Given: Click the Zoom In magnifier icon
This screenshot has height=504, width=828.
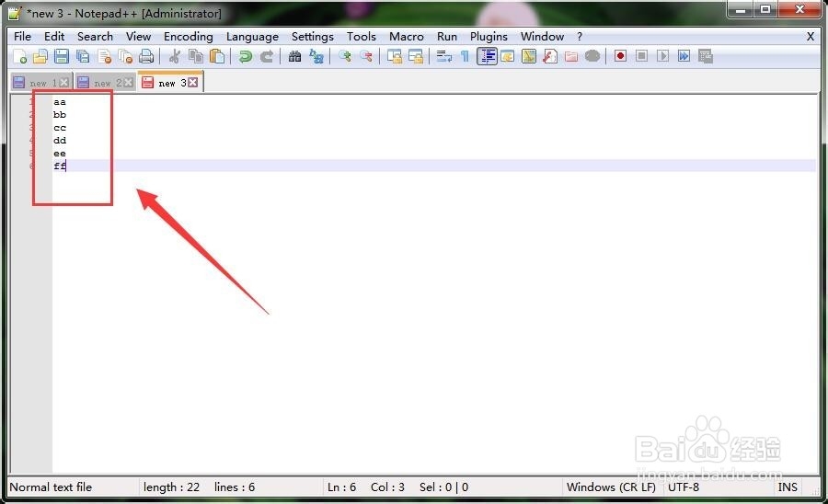Looking at the screenshot, I should (x=345, y=56).
